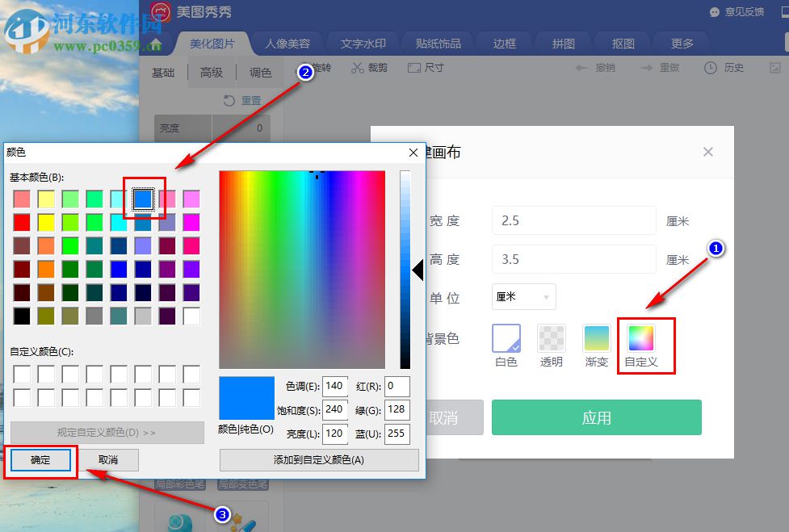This screenshot has width=789, height=532.
Task: Click the 应用 (Apply) button
Action: (596, 417)
